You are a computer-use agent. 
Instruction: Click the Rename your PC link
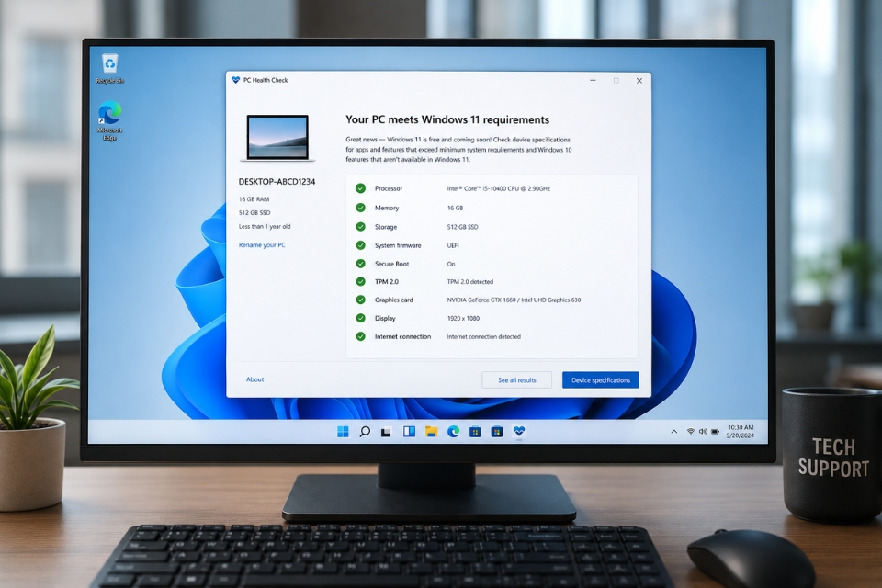click(x=262, y=244)
